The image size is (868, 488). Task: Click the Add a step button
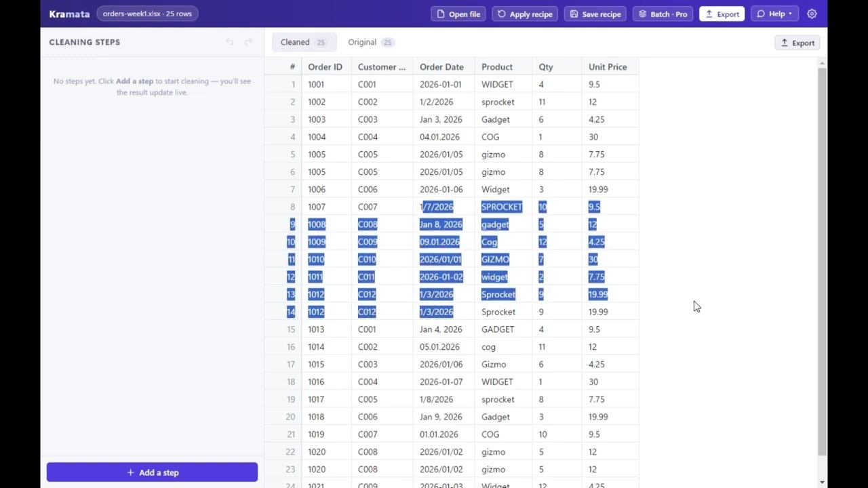tap(152, 472)
